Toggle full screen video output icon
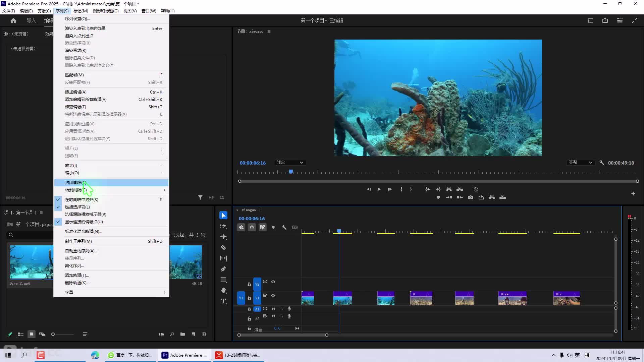The width and height of the screenshot is (644, 362). coord(635,20)
